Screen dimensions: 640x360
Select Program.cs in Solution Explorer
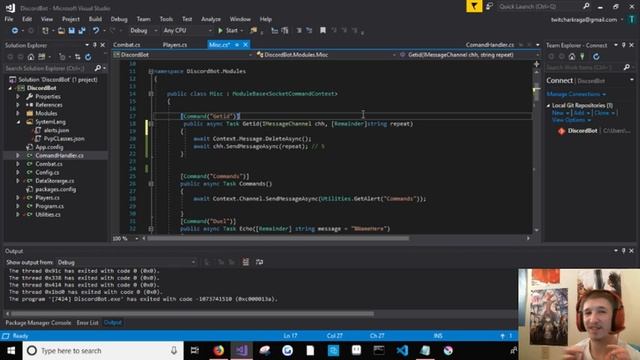(x=49, y=206)
